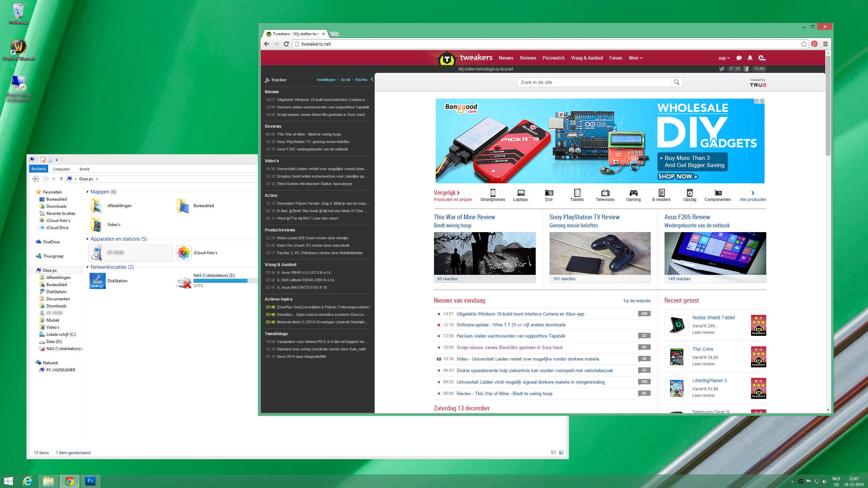Screen dimensions: 868x488
Task: Go to Nieuws in Tweakers navigation
Action: point(506,58)
